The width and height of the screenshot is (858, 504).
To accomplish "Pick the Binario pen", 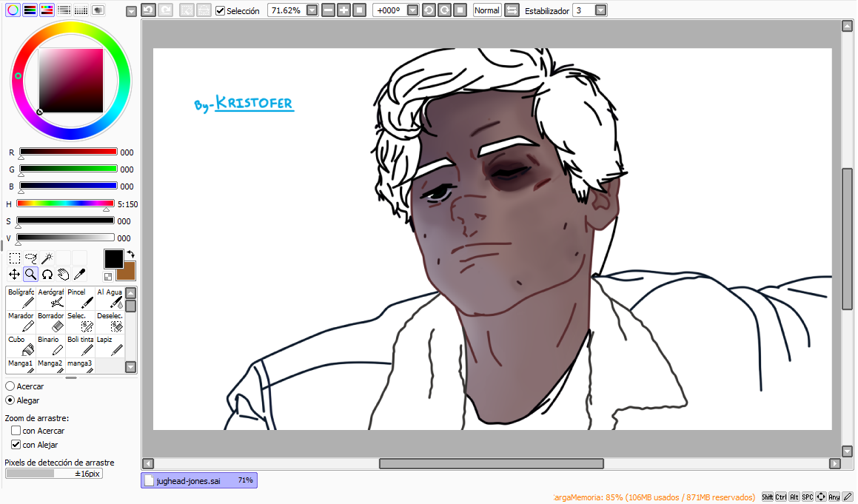I will (50, 346).
